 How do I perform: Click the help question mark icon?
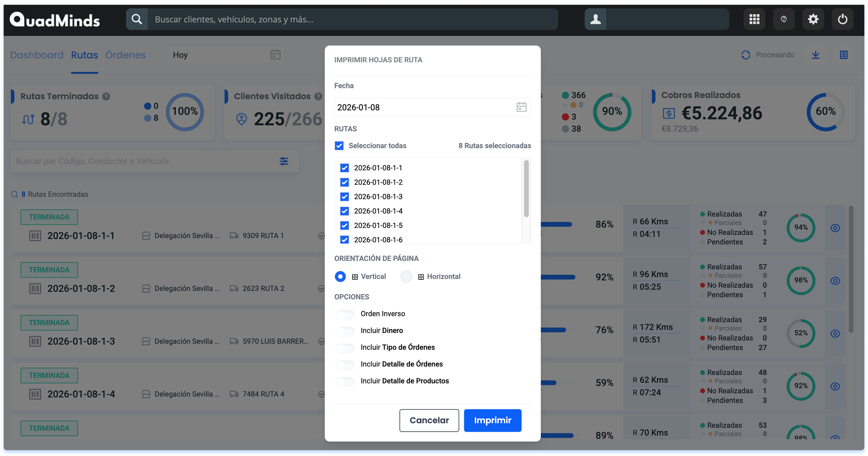pyautogui.click(x=784, y=19)
